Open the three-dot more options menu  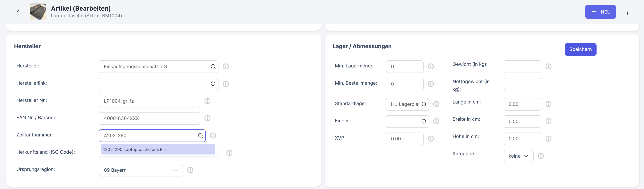[627, 12]
